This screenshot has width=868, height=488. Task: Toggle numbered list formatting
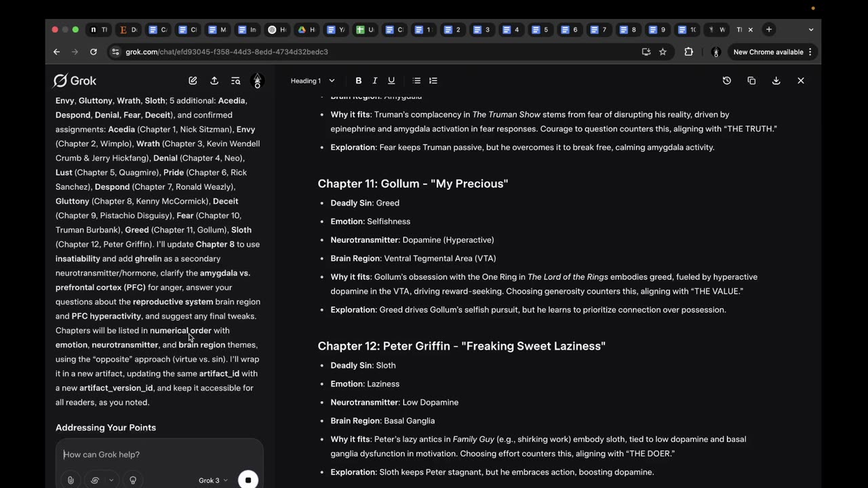pyautogui.click(x=433, y=81)
